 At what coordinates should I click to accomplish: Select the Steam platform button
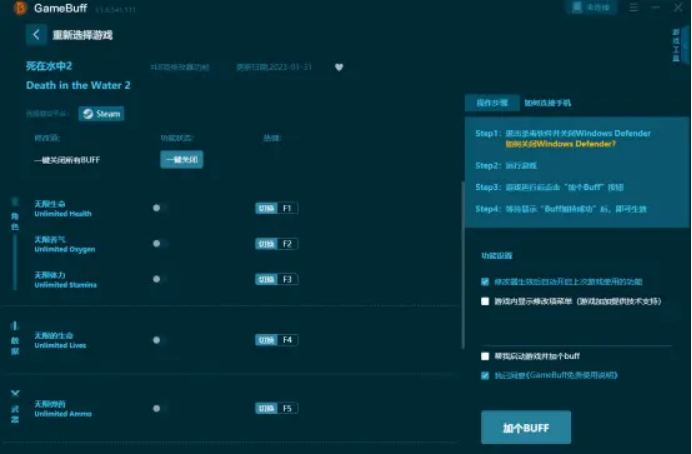pos(102,114)
